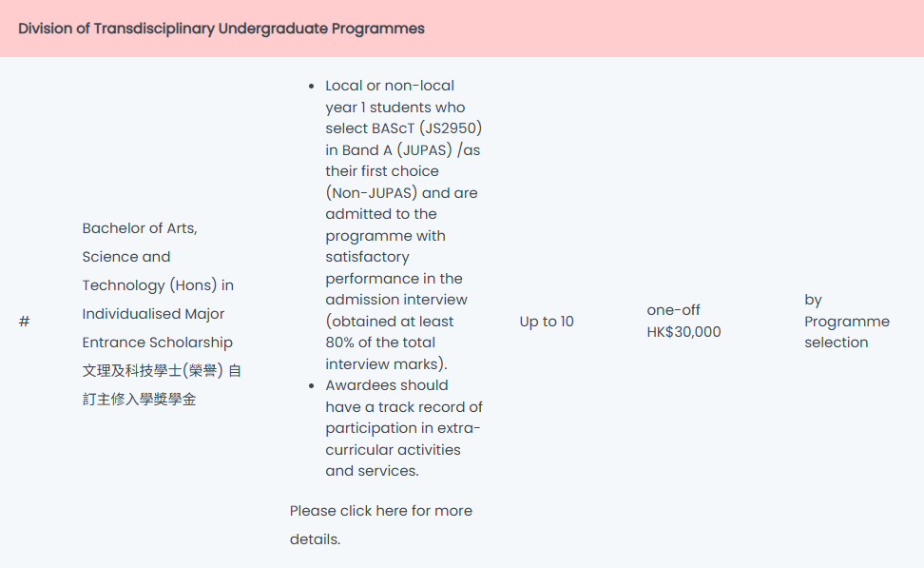Click the "Individualised Major" title line
924x568 pixels.
153,314
